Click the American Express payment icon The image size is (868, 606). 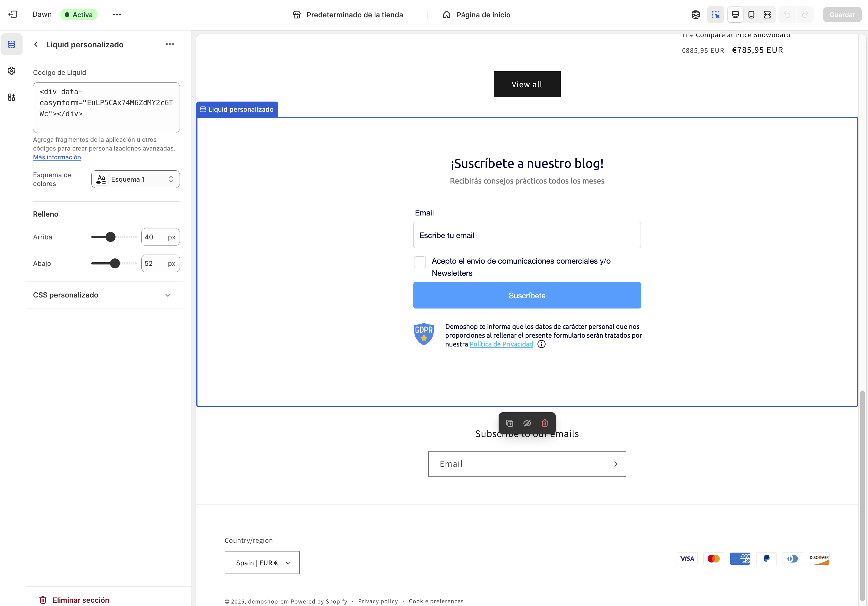(740, 558)
